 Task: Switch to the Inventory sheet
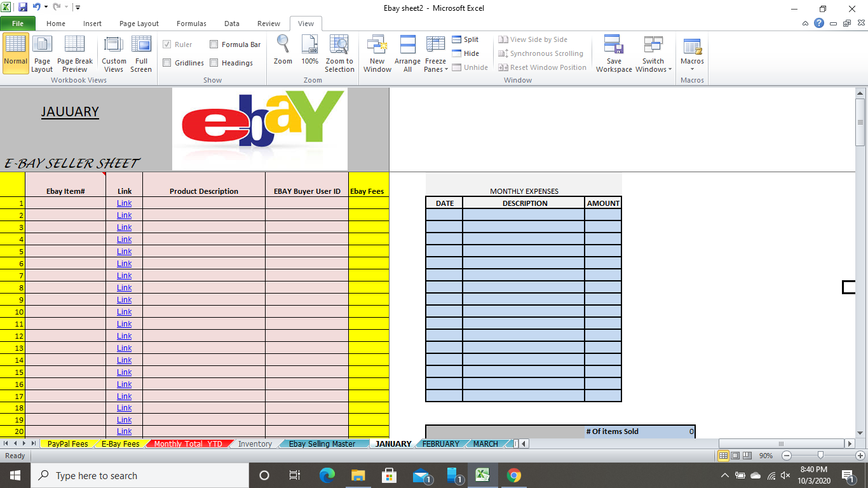[x=255, y=444]
